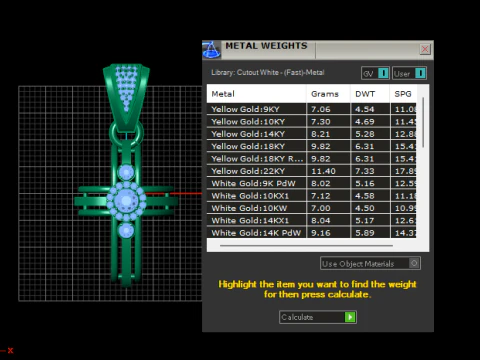Select the Yellow Gold:9KY row

312,109
